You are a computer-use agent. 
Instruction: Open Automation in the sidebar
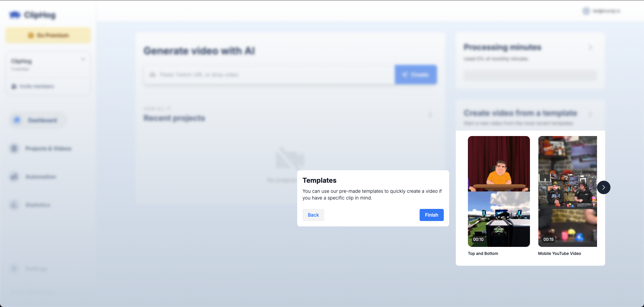click(34, 177)
